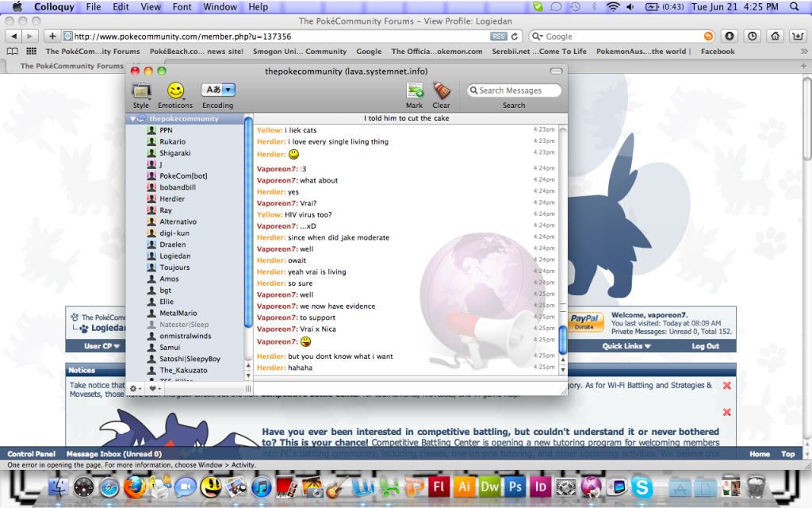This screenshot has height=508, width=812.
Task: Select user Logiedan in member list
Action: [x=175, y=256]
